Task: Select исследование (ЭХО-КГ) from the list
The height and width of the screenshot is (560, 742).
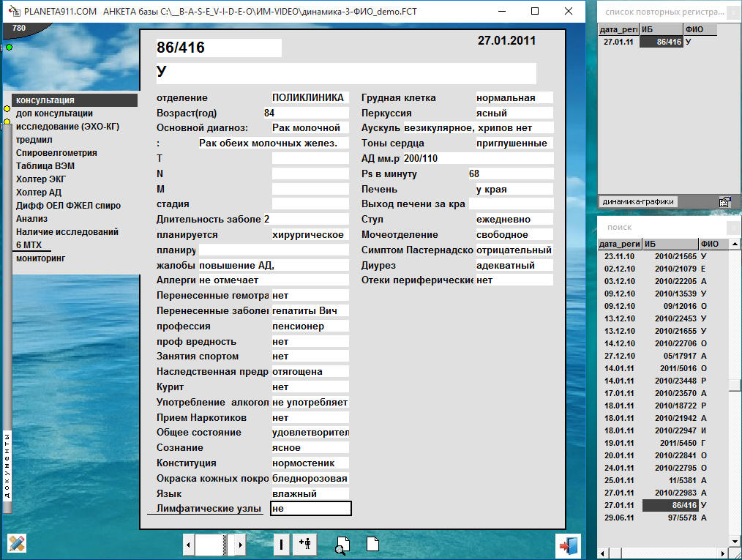Action: [67, 127]
